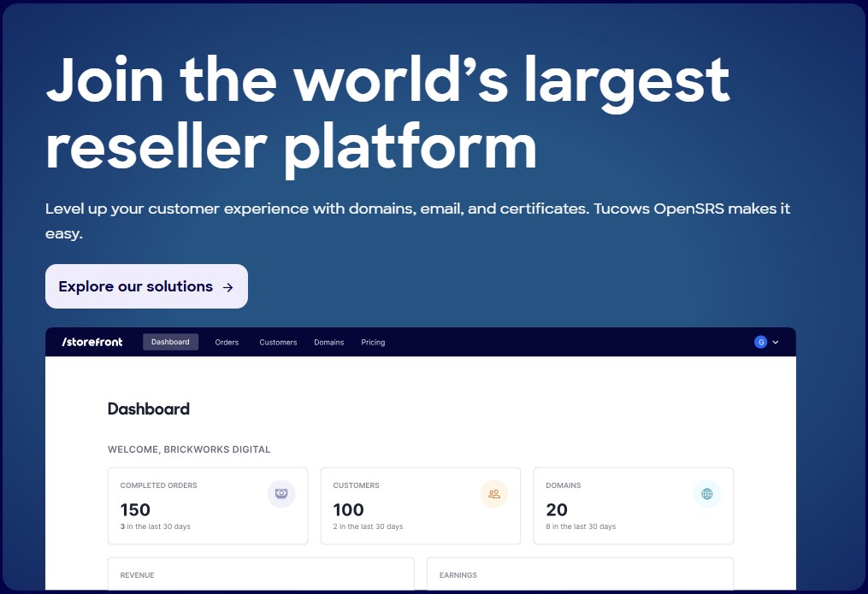Click the arrow icon in Explore button
The image size is (868, 594).
click(227, 287)
